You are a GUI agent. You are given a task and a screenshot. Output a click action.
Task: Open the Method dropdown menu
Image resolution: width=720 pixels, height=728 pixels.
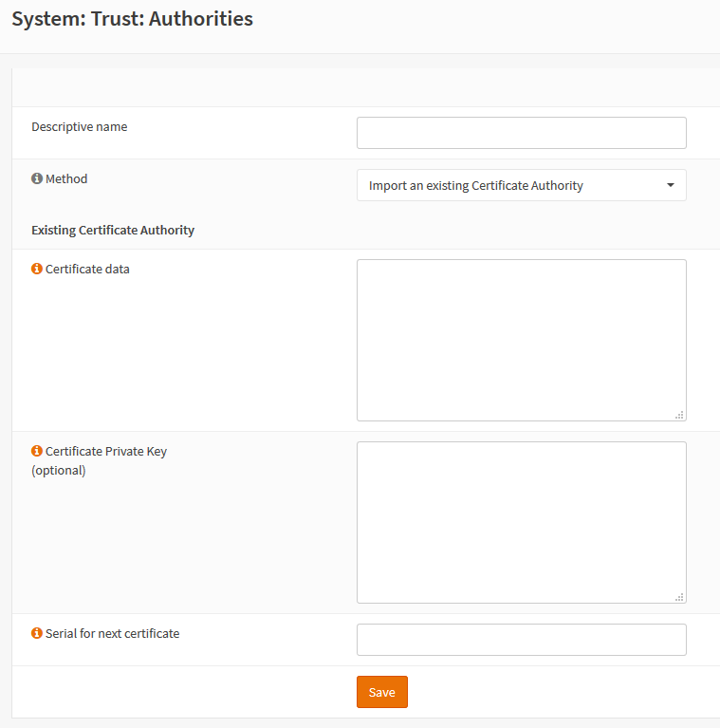click(x=521, y=185)
